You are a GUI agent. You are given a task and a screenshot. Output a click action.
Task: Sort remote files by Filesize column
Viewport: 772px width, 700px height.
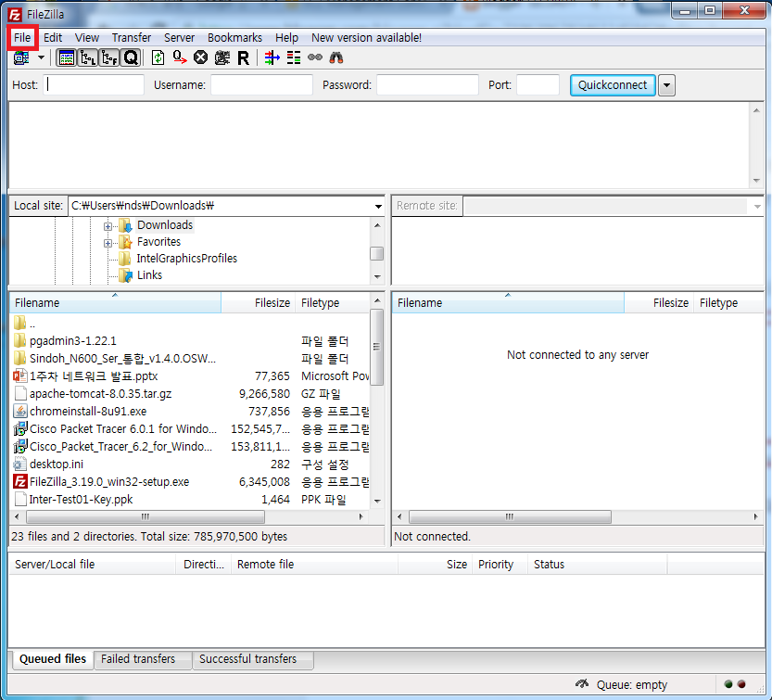(x=659, y=302)
